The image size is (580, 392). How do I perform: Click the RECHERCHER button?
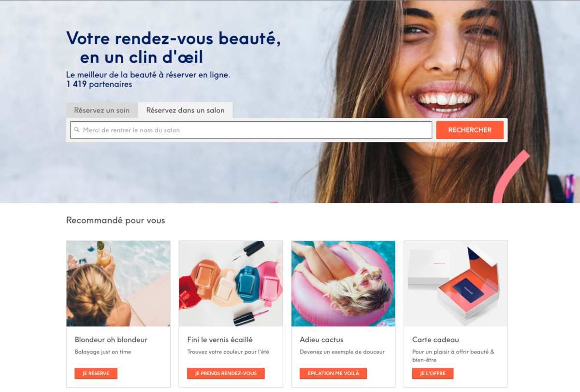(x=470, y=130)
